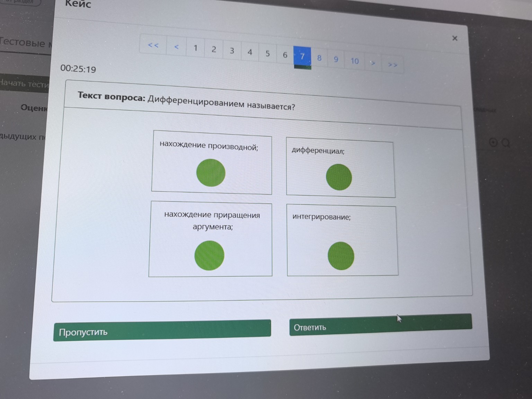
Task: Go to previous question with < arrow
Action: point(176,47)
